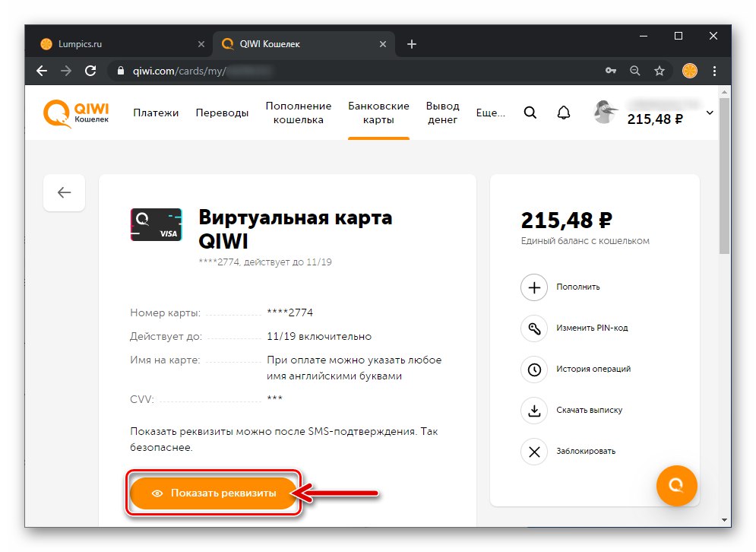The width and height of the screenshot is (756, 552).
Task: Click the round plus icon next to Пополнить
Action: click(533, 287)
